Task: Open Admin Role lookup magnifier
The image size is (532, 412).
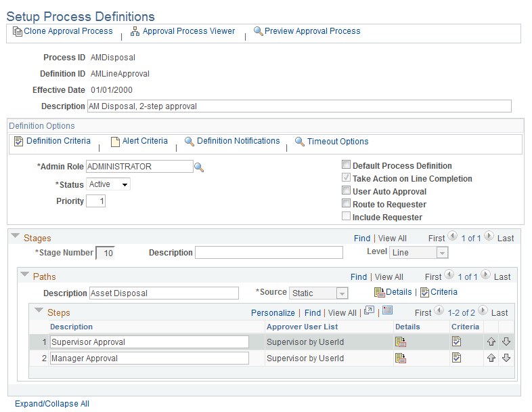Action: [x=199, y=167]
